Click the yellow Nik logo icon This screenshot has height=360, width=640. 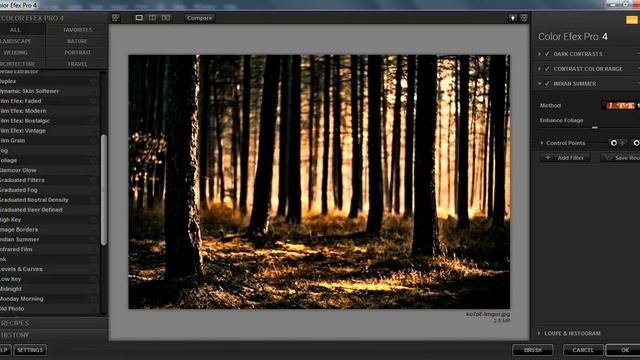pyautogui.click(x=632, y=20)
